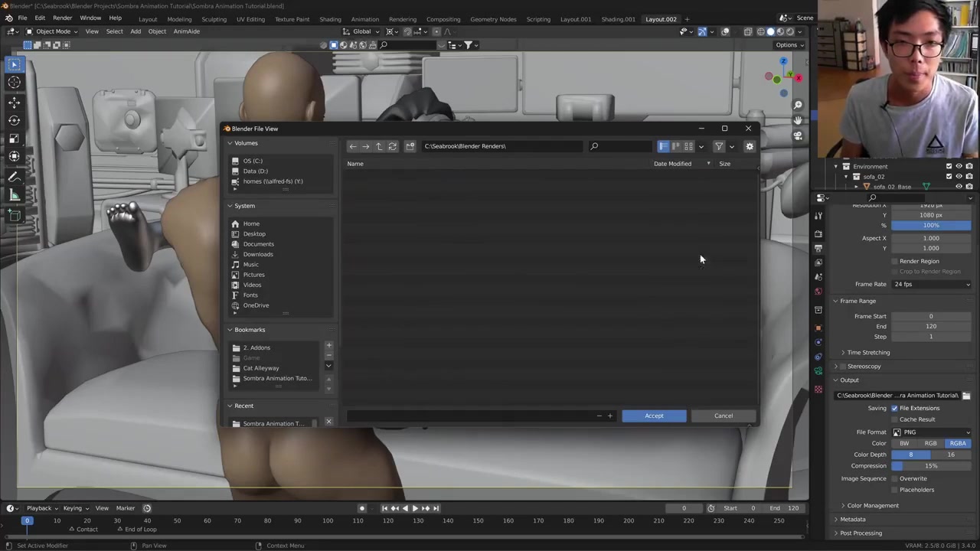Enable the Render Region checkbox
The width and height of the screenshot is (980, 551).
point(894,261)
